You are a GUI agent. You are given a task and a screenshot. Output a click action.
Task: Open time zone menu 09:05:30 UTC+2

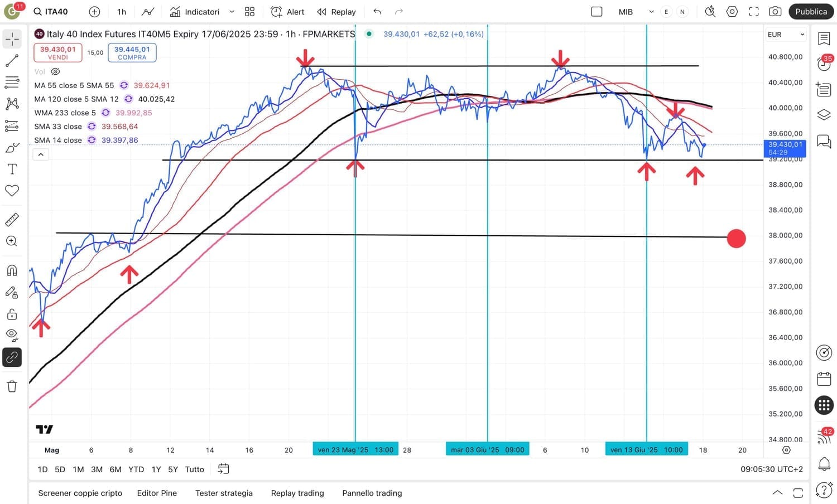click(772, 469)
